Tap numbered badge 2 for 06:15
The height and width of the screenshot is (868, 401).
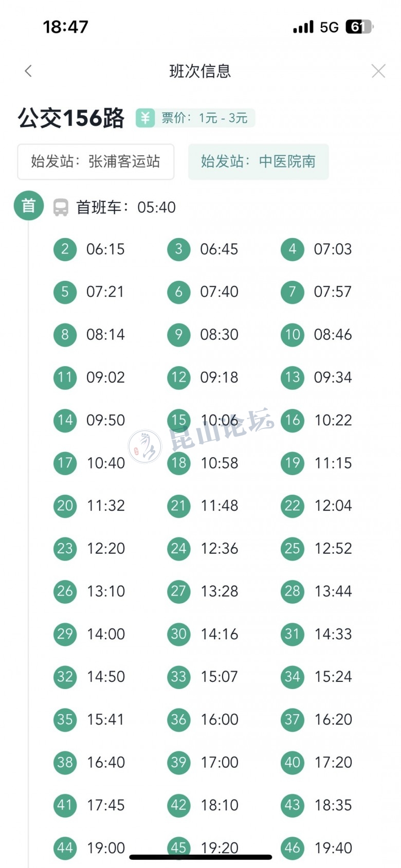65,249
